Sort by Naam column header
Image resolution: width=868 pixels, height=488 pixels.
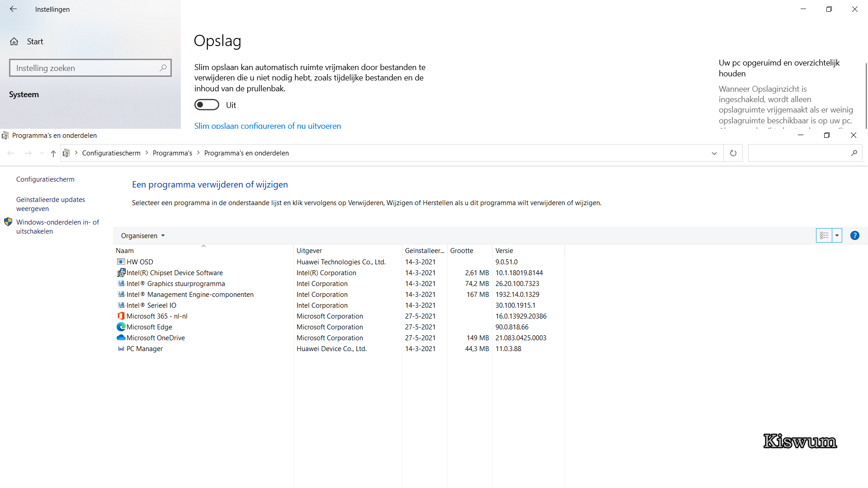[x=203, y=250]
